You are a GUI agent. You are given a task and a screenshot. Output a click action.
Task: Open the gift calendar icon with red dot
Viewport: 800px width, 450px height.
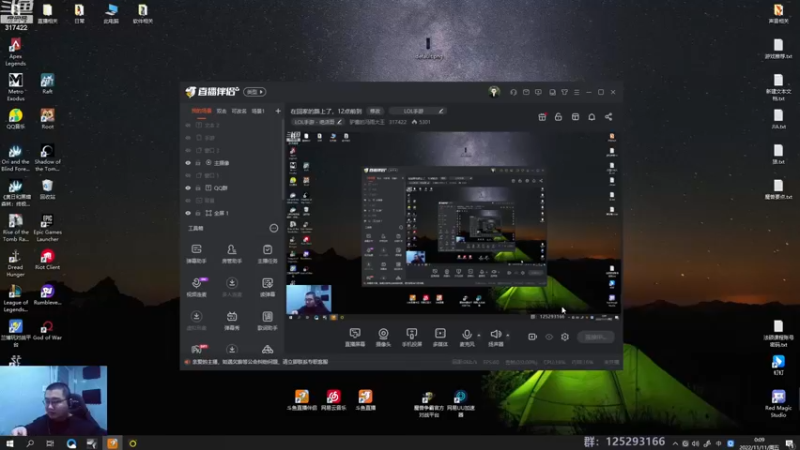click(x=542, y=117)
